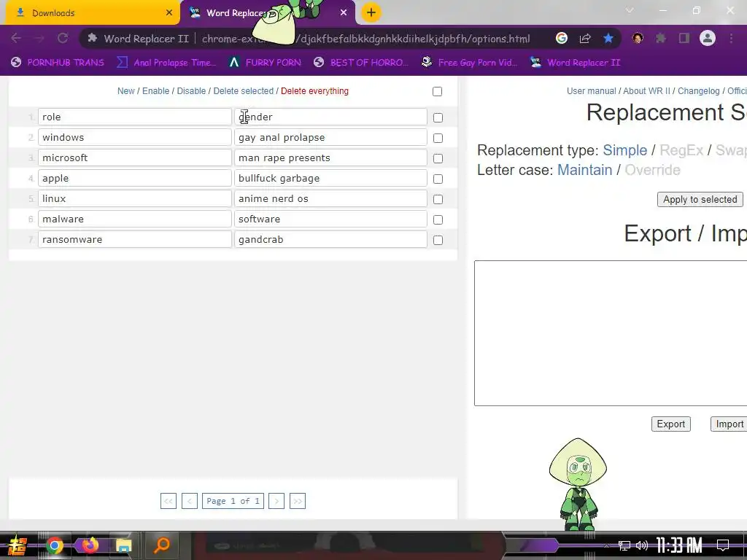Check the box for the microsoft row
747x560 pixels.
click(x=438, y=158)
